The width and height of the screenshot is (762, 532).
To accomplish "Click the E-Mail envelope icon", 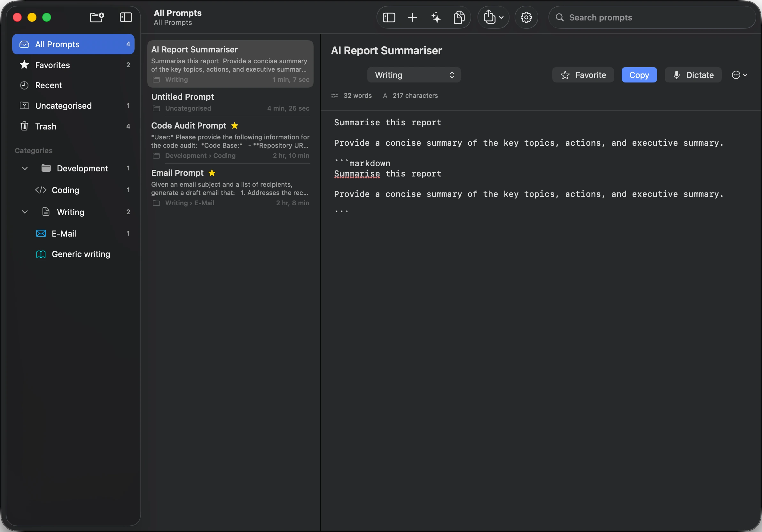I will [x=41, y=233].
